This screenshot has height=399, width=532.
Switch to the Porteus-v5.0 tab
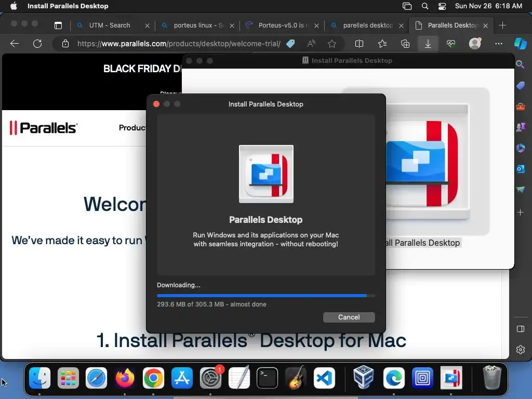(x=282, y=25)
